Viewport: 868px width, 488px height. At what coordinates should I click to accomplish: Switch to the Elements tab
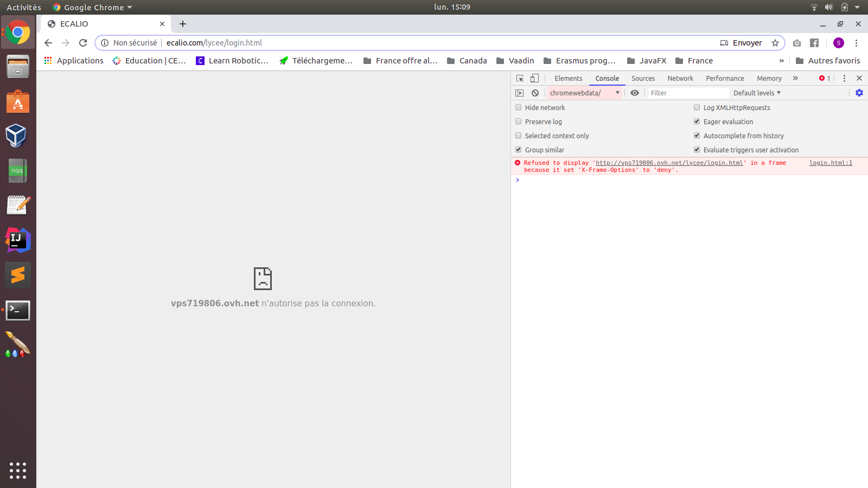click(568, 78)
